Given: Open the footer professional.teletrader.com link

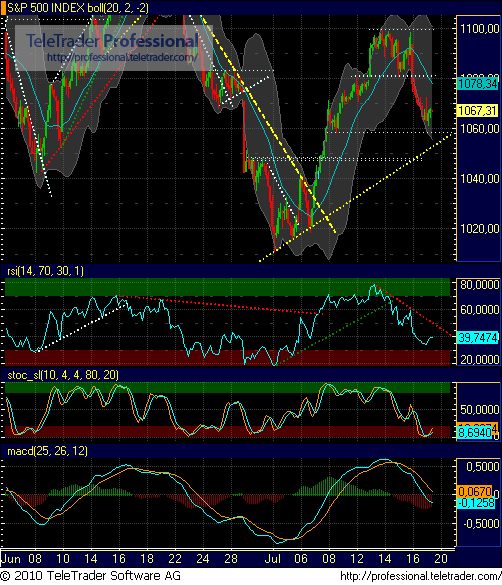Looking at the screenshot, I should [x=421, y=576].
